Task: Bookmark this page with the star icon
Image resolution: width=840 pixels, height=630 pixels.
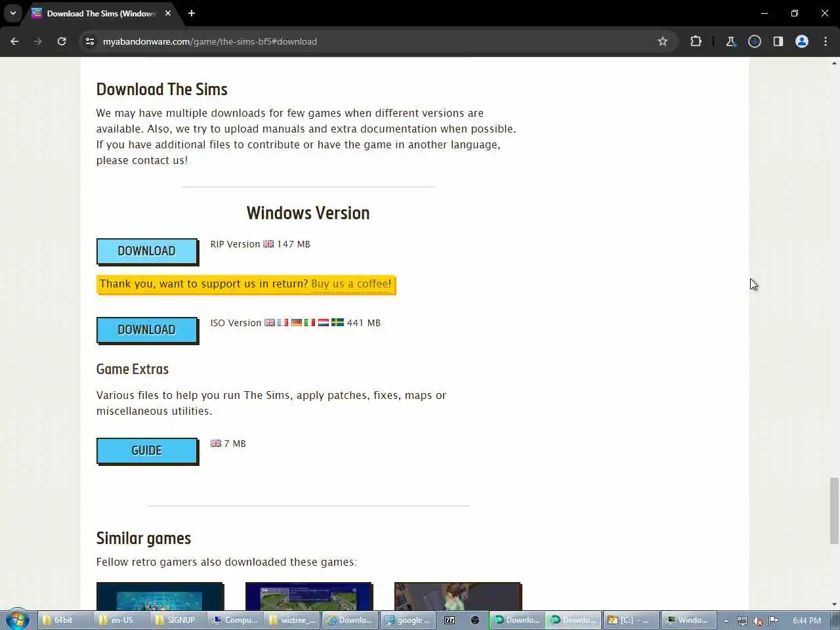Action: point(663,41)
